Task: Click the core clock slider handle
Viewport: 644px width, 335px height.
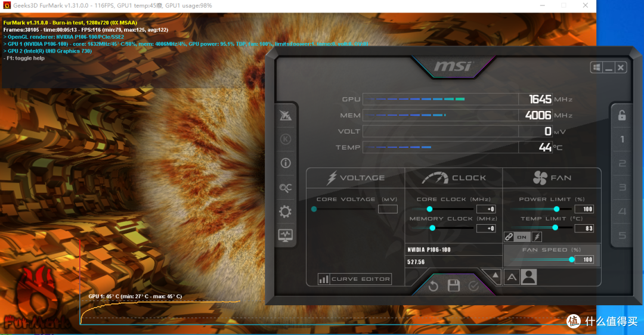Action: (x=429, y=209)
